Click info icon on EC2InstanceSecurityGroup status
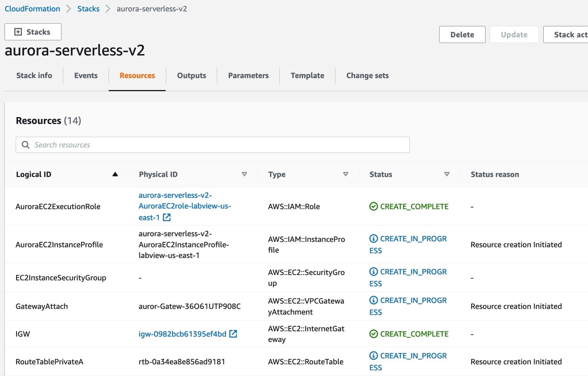 [374, 271]
